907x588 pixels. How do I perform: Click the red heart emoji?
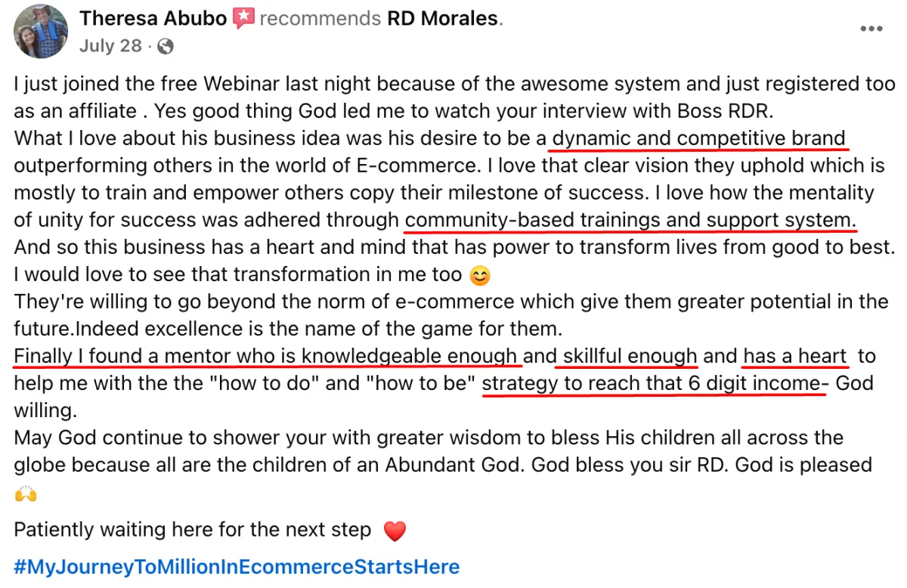(x=395, y=531)
